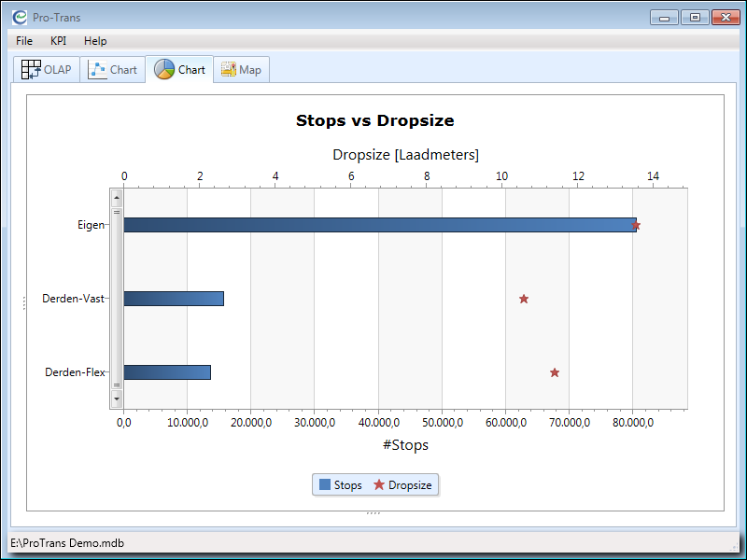Click the line chart icon on the first Chart tab
This screenshot has height=560, width=747.
click(98, 70)
